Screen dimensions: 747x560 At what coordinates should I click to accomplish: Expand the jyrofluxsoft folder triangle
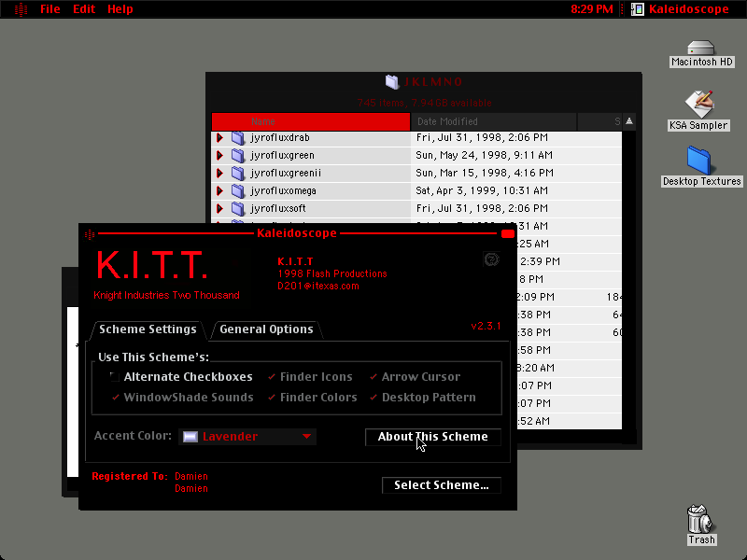coord(219,208)
